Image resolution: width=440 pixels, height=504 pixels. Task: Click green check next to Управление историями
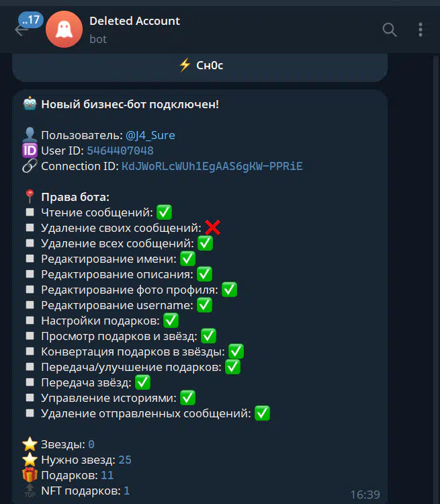click(x=187, y=398)
